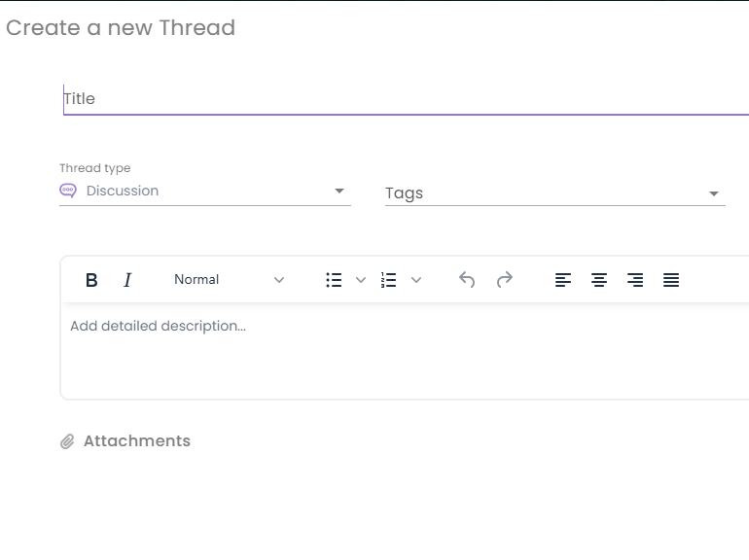749x560 pixels.
Task: Toggle bold formatting in the editor
Action: [x=91, y=280]
